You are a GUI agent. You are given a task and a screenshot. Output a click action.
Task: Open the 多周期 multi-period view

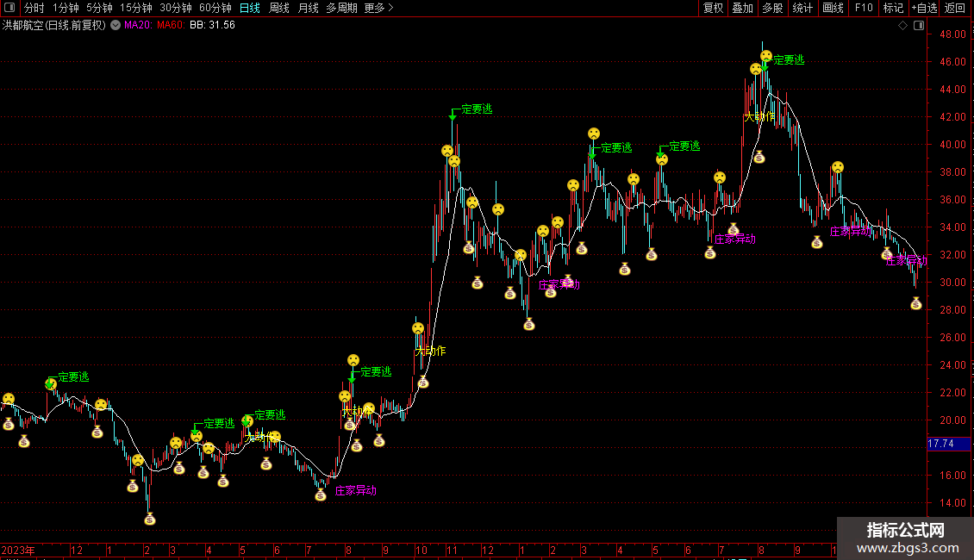pyautogui.click(x=341, y=8)
